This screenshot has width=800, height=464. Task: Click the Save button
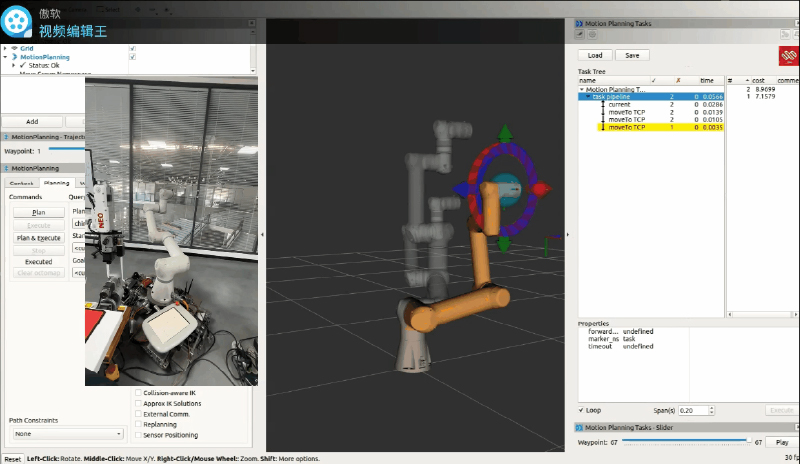pos(632,55)
